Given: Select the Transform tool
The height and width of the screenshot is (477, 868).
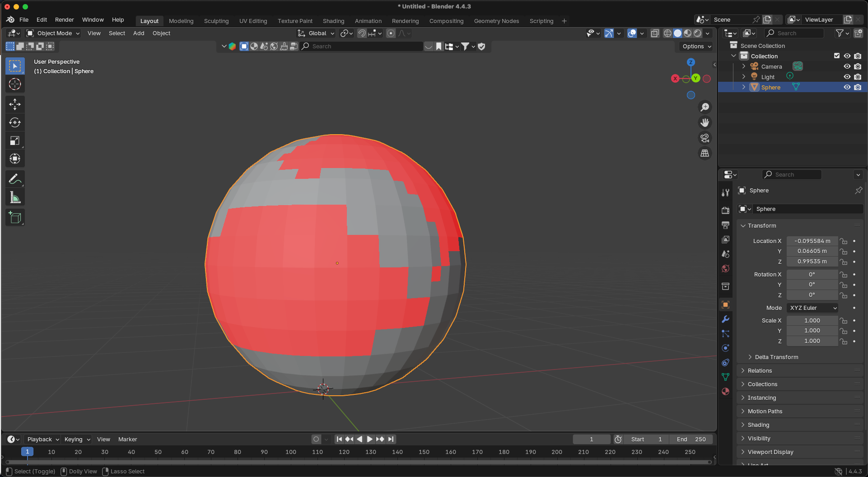Looking at the screenshot, I should (15, 159).
